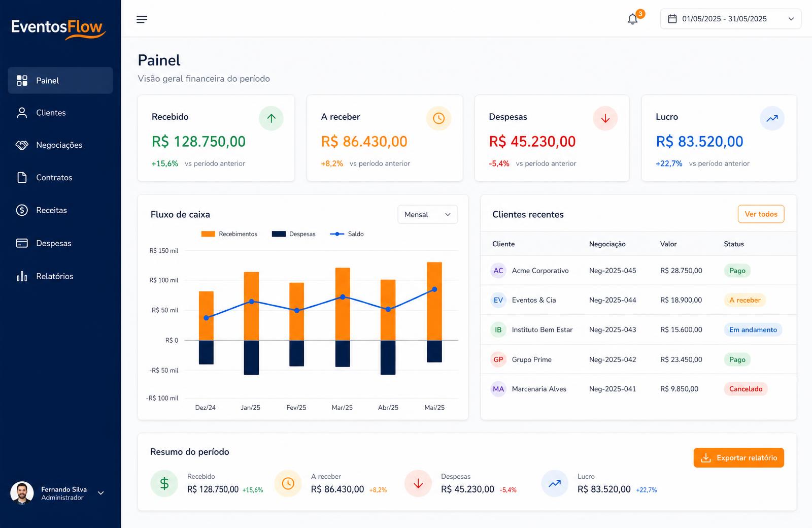Open Contratos in the sidebar
The image size is (812, 528).
60,178
